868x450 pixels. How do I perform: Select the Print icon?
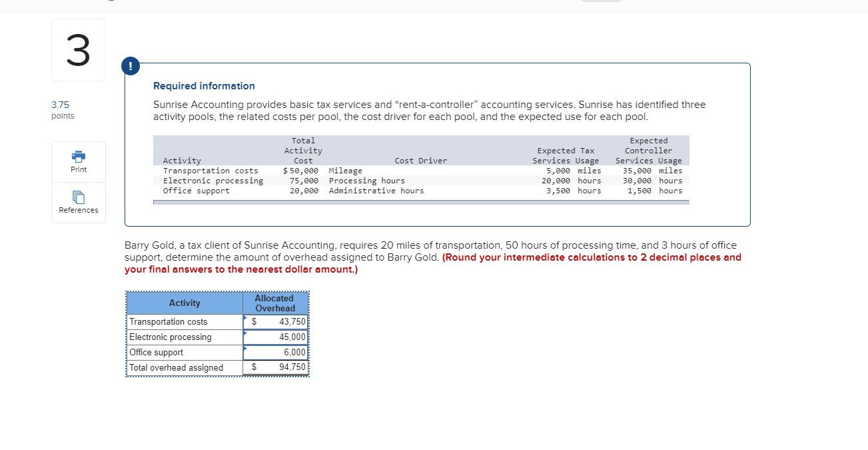tap(78, 163)
